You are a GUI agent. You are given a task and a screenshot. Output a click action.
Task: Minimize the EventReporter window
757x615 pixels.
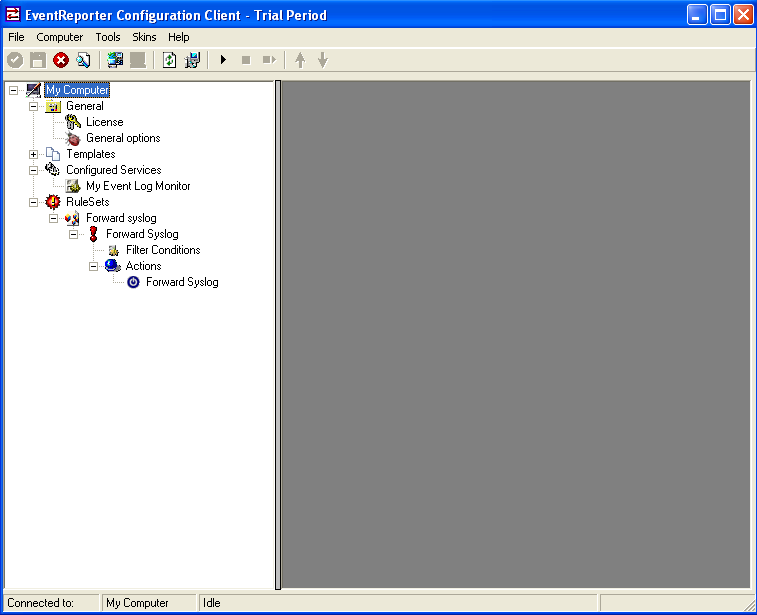pyautogui.click(x=697, y=15)
